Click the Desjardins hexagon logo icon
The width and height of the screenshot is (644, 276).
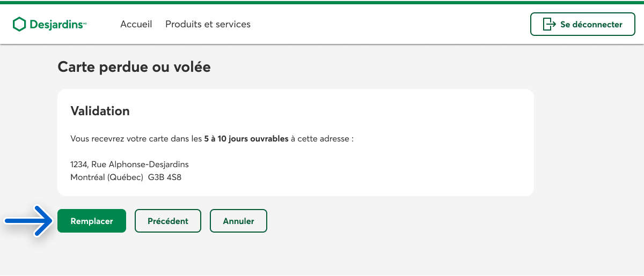click(19, 24)
